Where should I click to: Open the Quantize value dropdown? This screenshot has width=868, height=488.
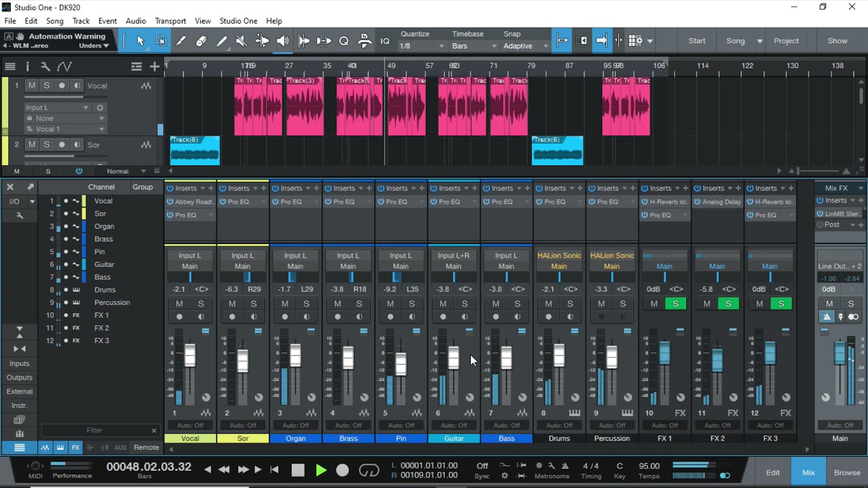coord(422,46)
